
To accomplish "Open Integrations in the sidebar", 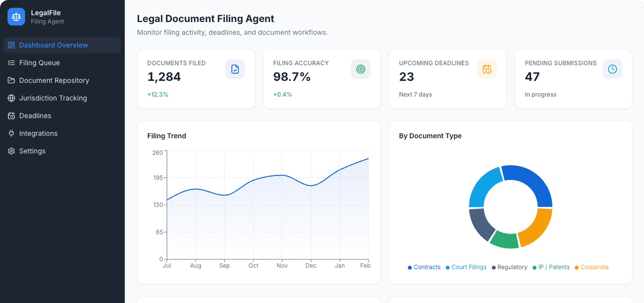I will click(62, 133).
